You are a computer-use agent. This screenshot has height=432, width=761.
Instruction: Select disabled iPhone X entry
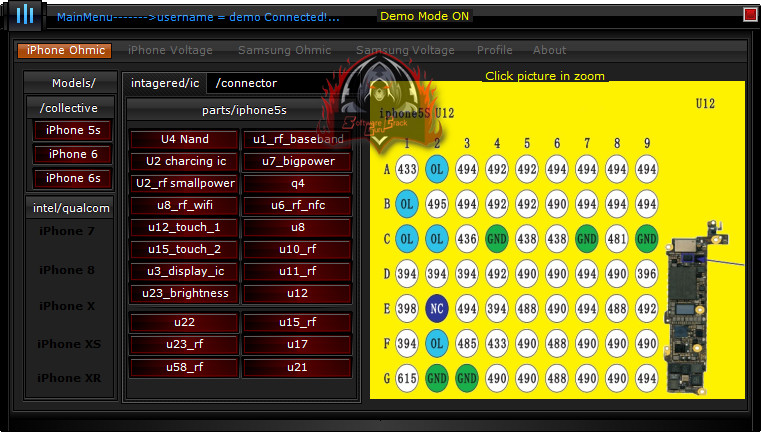coord(67,306)
